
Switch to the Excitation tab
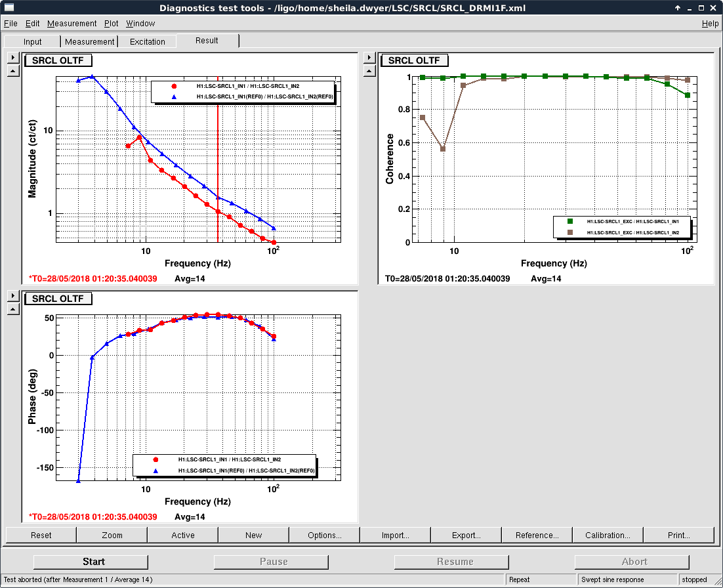click(148, 41)
